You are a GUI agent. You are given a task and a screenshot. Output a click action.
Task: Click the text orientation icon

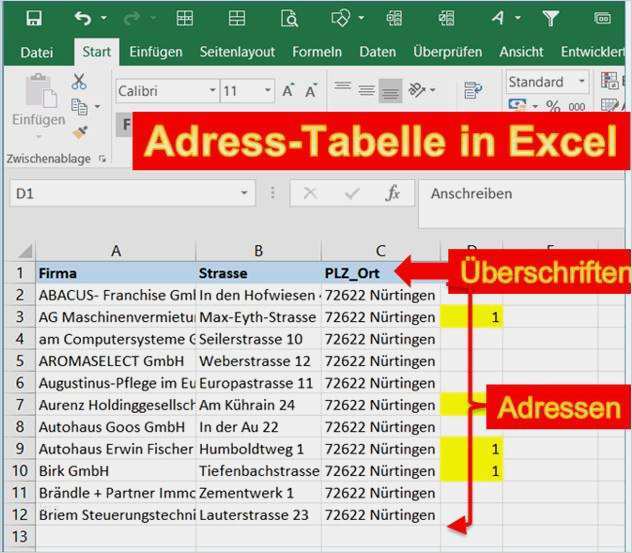point(418,90)
